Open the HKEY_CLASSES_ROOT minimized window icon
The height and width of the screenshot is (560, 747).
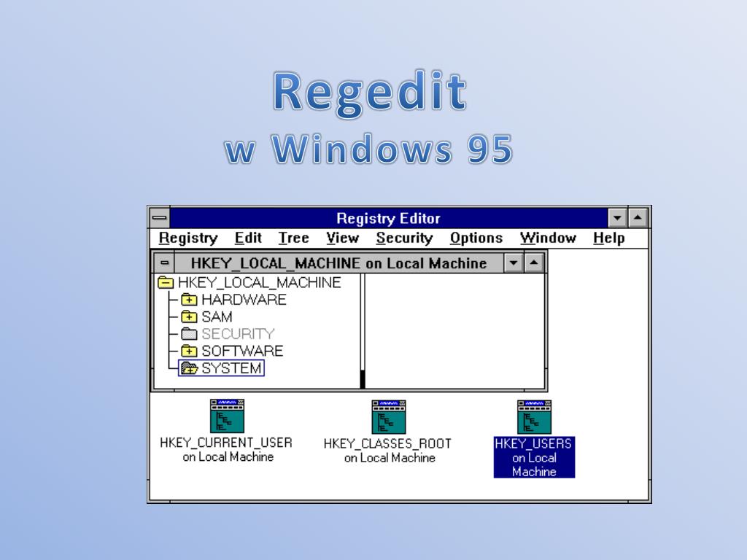389,416
